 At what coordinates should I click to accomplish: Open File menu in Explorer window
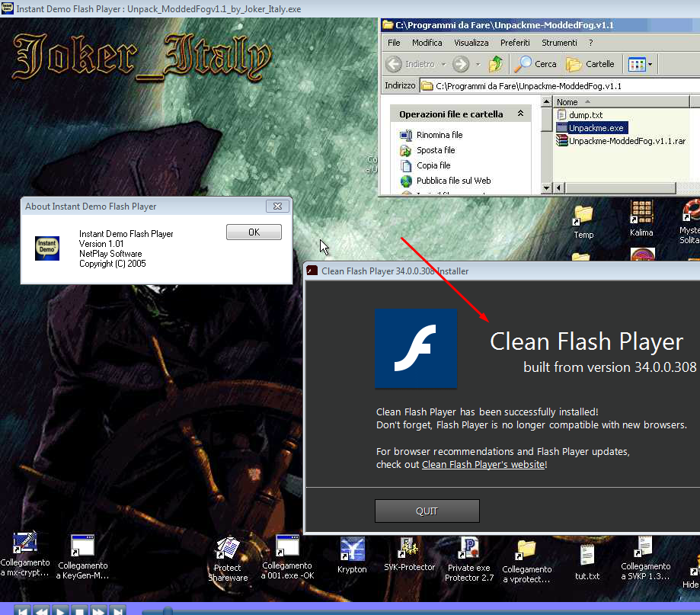(394, 43)
